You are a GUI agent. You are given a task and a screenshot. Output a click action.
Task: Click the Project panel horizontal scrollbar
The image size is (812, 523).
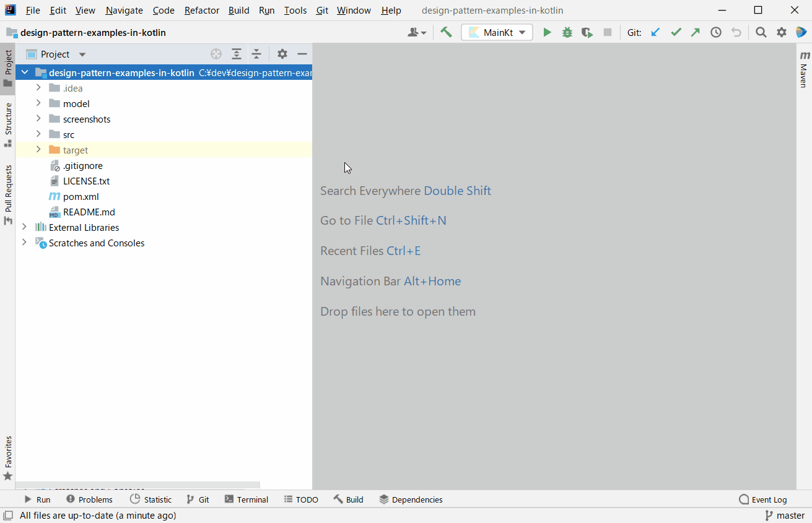(138, 486)
